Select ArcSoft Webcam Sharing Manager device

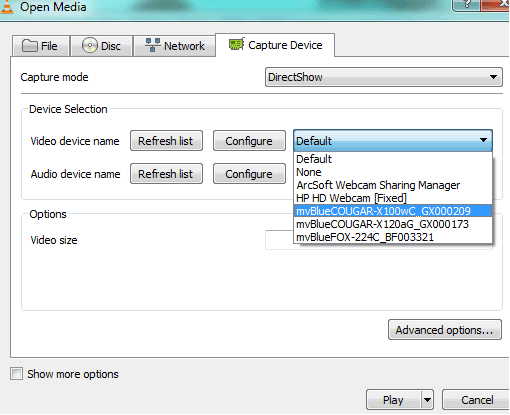click(x=393, y=185)
